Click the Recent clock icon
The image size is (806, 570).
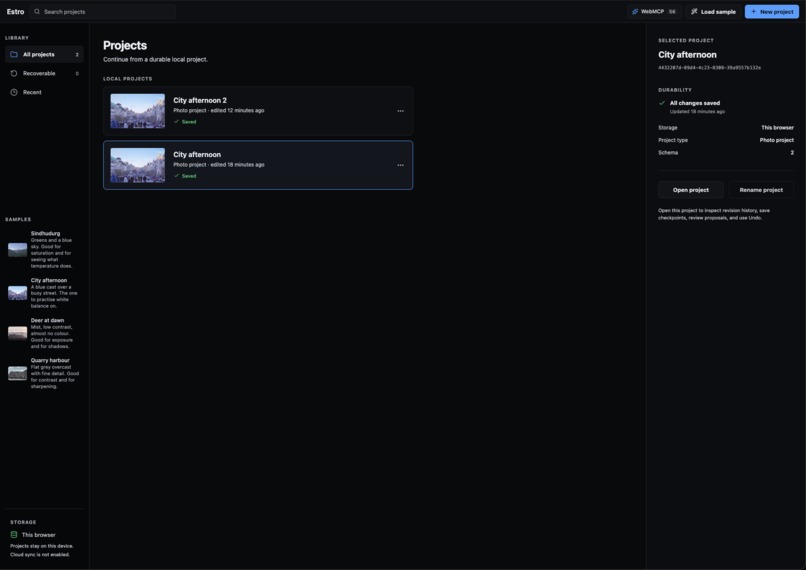pos(14,93)
